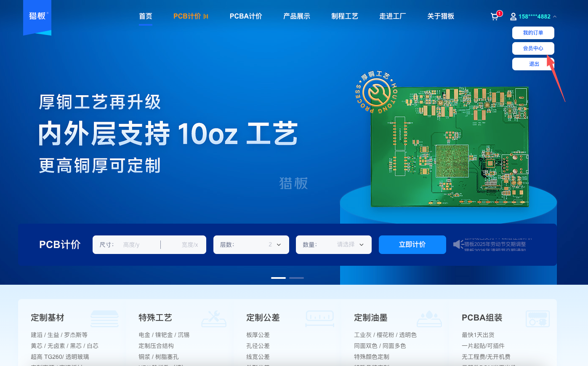Viewport: 588px width, 366px height.
Task: Click the 定制公差 ruler icon
Action: (x=319, y=319)
